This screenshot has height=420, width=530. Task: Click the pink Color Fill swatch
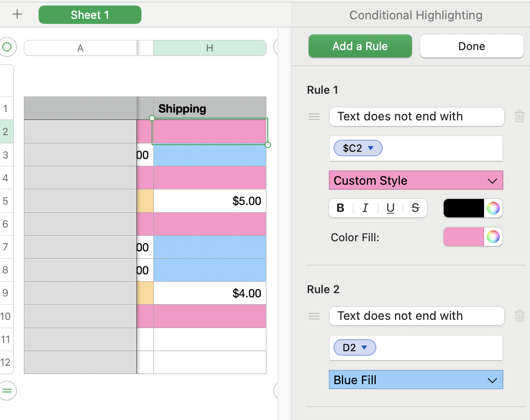click(x=463, y=237)
